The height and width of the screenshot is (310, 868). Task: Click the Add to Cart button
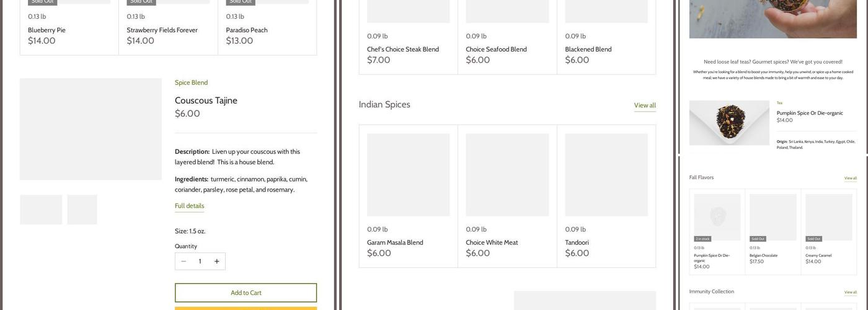246,293
